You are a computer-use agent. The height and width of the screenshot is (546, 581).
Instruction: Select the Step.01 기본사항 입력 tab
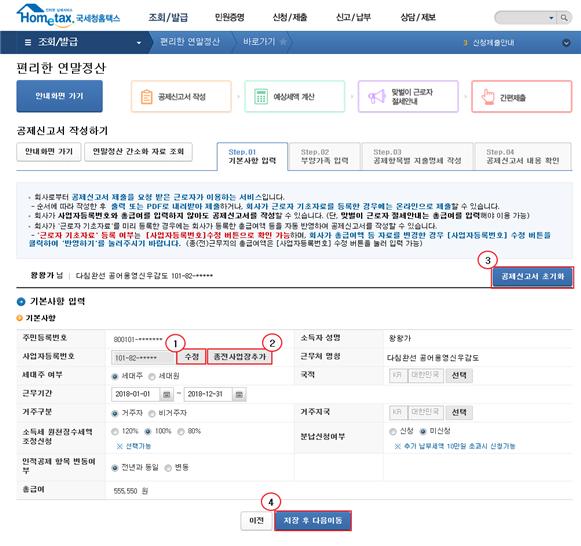point(252,156)
